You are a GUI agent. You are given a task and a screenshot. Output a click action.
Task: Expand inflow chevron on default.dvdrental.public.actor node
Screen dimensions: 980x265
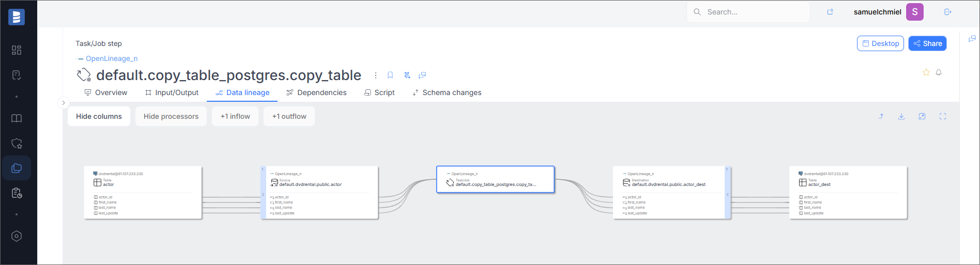pyautogui.click(x=263, y=195)
